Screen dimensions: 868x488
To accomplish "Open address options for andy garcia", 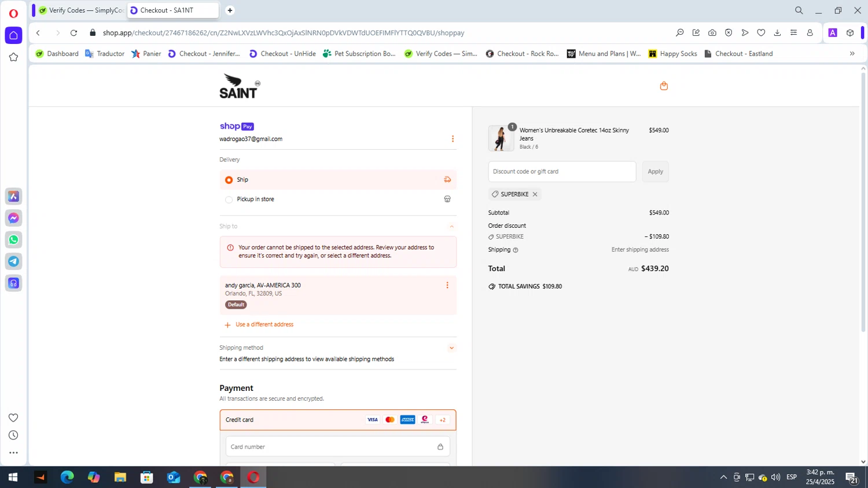I will coord(447,285).
